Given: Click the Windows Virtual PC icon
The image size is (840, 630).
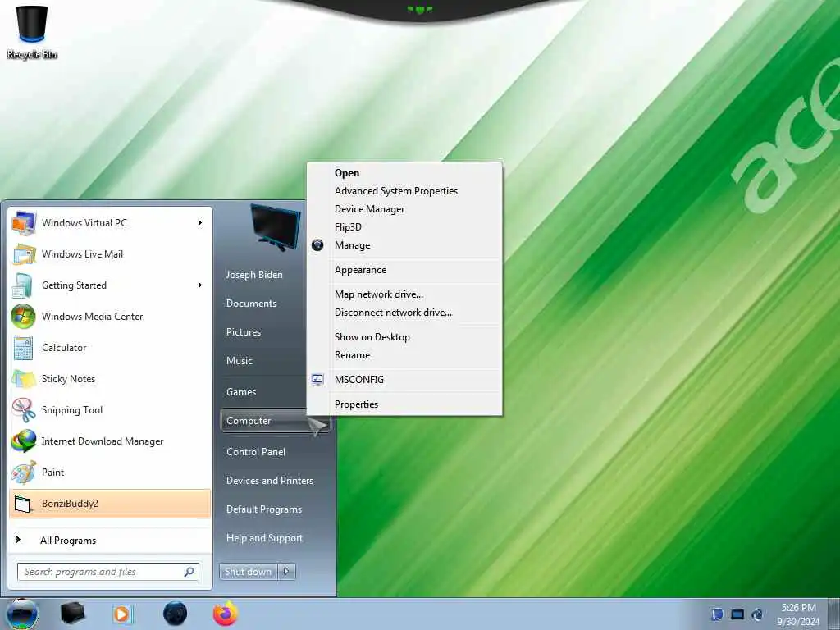Looking at the screenshot, I should pyautogui.click(x=23, y=223).
